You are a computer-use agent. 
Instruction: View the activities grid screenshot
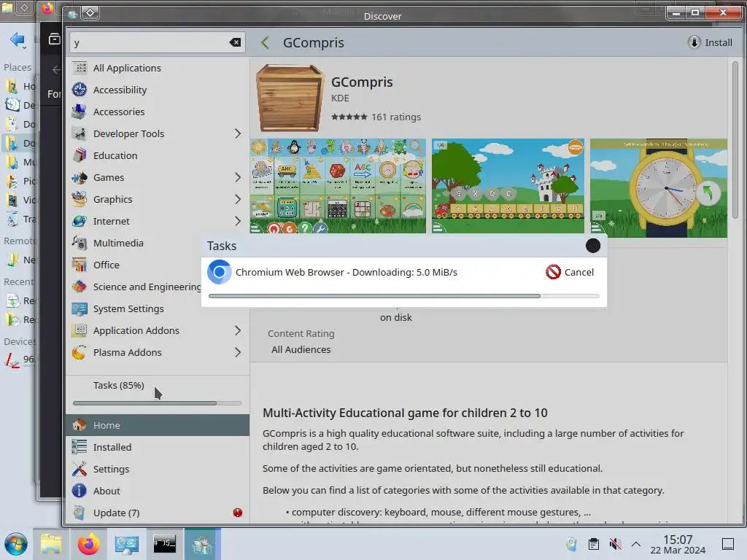pos(338,186)
